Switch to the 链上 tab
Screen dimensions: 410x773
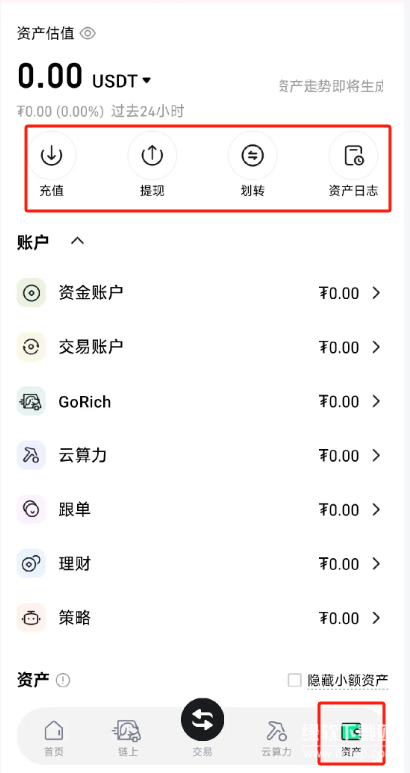click(127, 738)
